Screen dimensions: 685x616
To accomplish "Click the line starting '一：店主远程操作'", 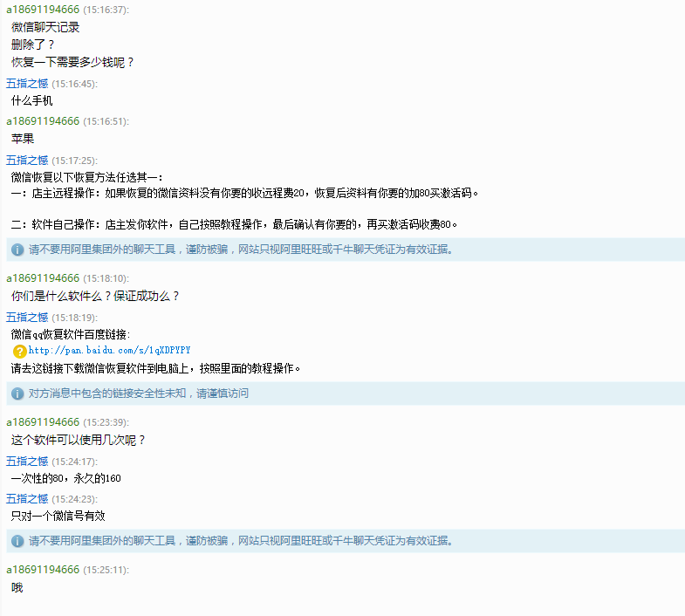I will pyautogui.click(x=244, y=193).
